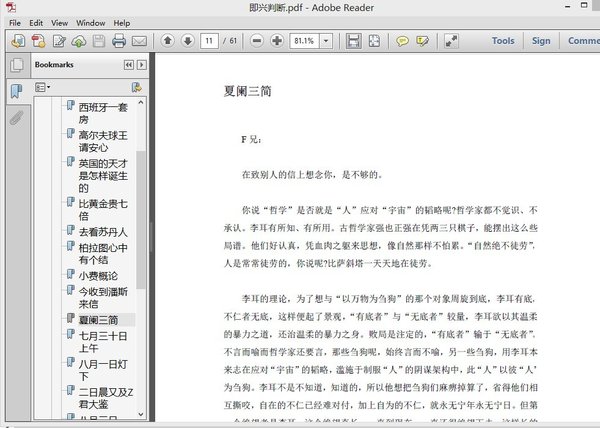Open the Comment pane
This screenshot has height=428, width=600.
tap(584, 41)
